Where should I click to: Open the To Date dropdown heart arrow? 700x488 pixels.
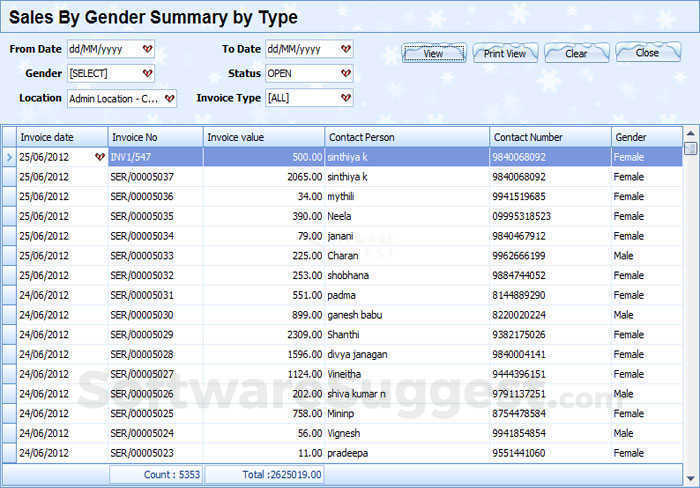pyautogui.click(x=346, y=49)
